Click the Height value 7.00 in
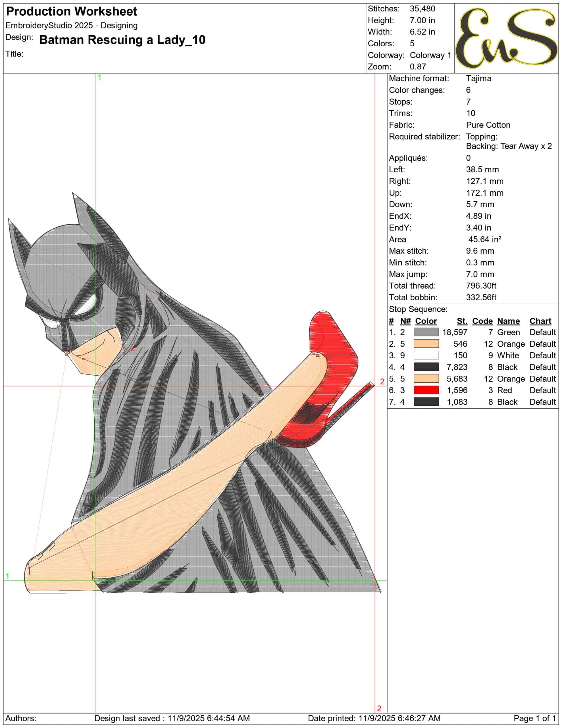Screen dimensions: 562x728 coord(422,20)
